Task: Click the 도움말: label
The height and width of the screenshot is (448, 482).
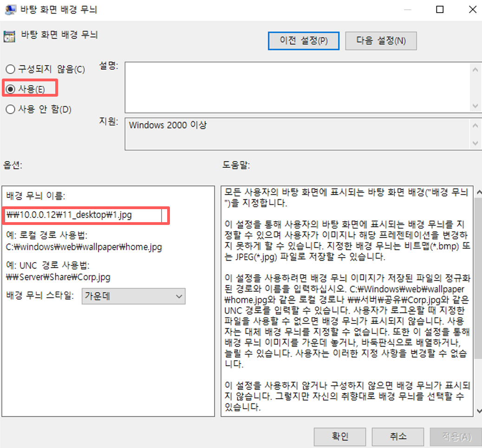Action: [236, 165]
